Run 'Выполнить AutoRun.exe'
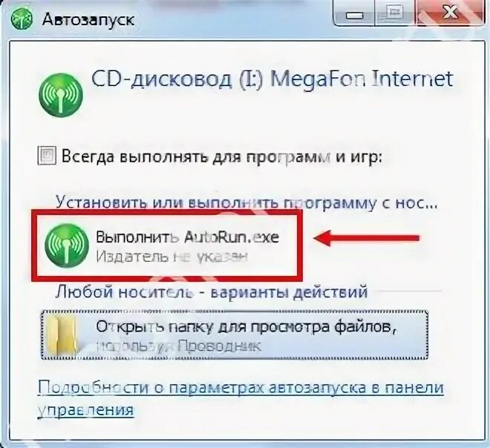 (x=166, y=246)
